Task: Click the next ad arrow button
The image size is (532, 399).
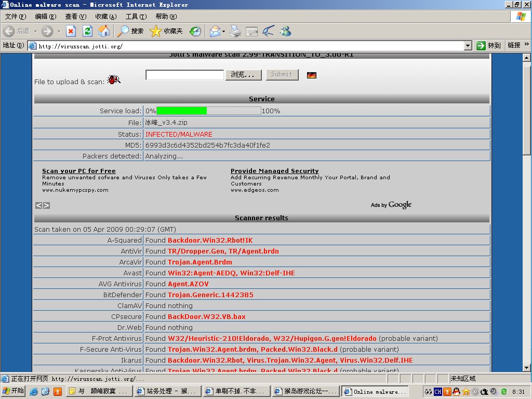Action: click(46, 205)
